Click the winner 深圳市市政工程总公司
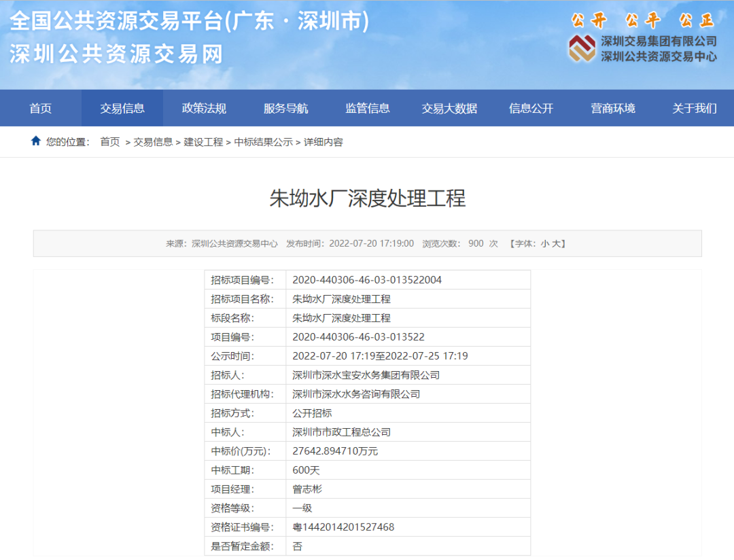 coord(342,432)
